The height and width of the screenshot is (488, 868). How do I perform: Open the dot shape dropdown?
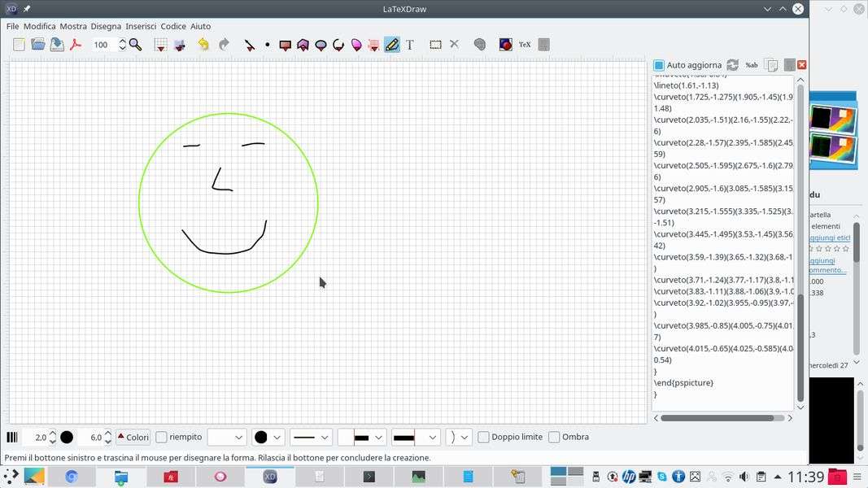tap(268, 437)
